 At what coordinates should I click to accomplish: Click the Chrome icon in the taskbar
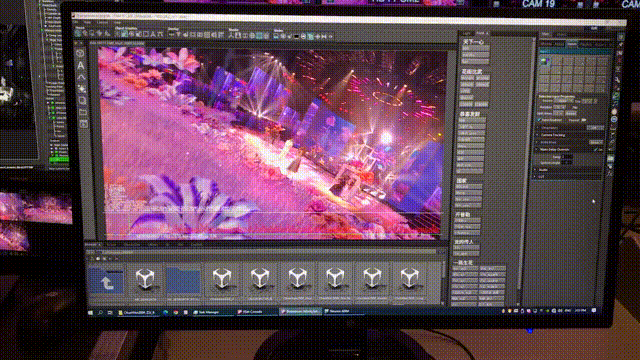coord(176,312)
